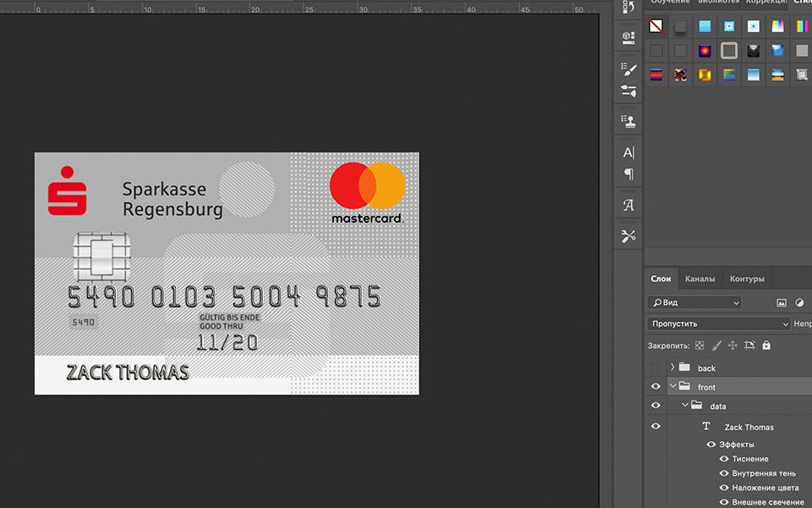Toggle lock position
This screenshot has width=812, height=508.
(x=732, y=345)
